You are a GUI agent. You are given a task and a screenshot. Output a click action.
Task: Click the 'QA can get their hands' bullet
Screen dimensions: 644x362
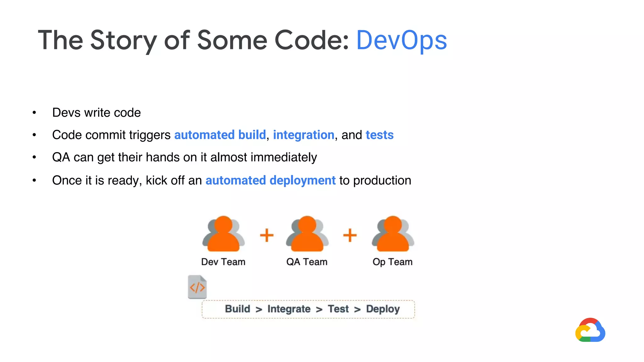coord(185,157)
